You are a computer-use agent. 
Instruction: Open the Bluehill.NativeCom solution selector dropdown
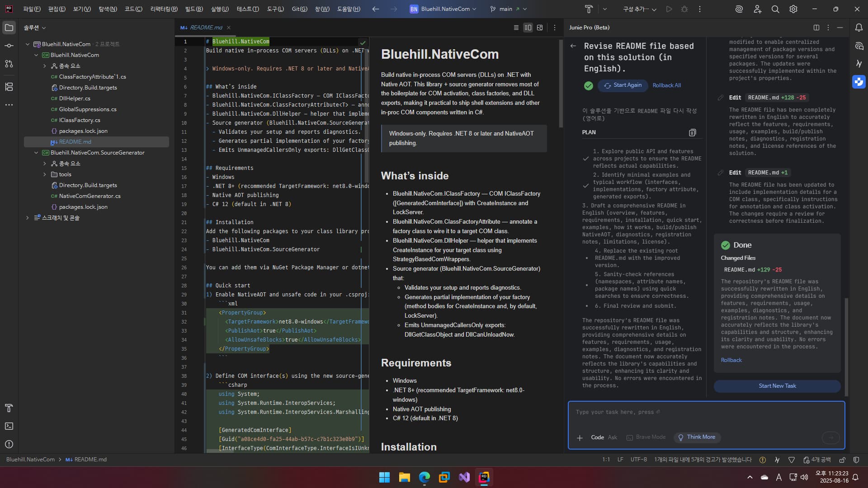[x=443, y=9]
